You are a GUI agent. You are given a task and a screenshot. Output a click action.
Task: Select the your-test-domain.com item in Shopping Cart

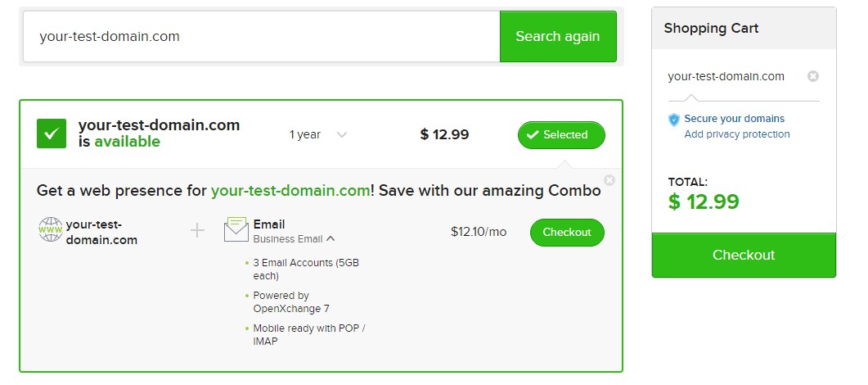click(726, 76)
